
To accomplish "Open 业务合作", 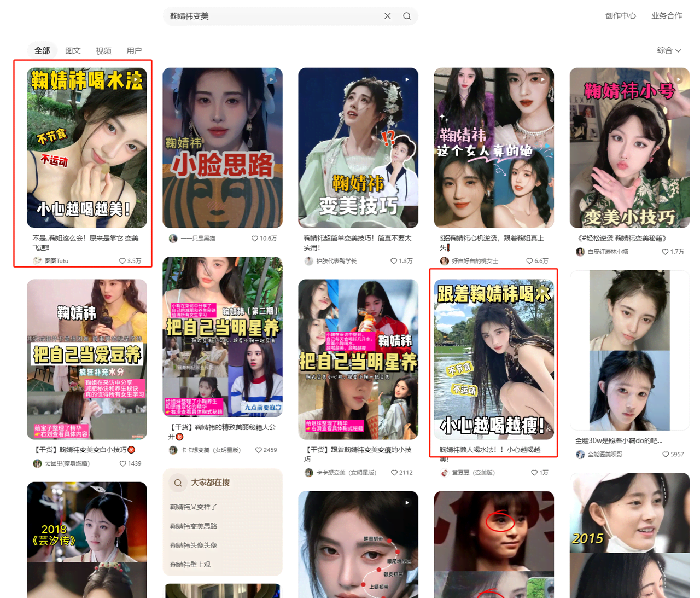I will pos(667,16).
